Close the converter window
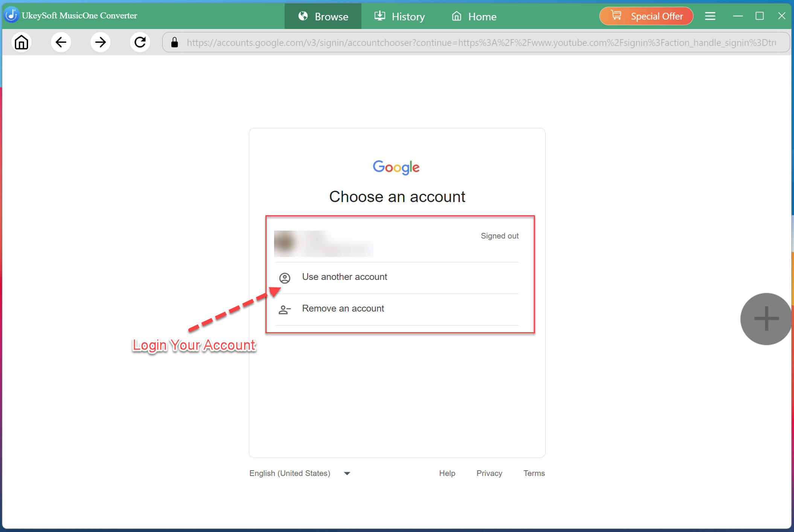The width and height of the screenshot is (794, 532). [x=782, y=16]
